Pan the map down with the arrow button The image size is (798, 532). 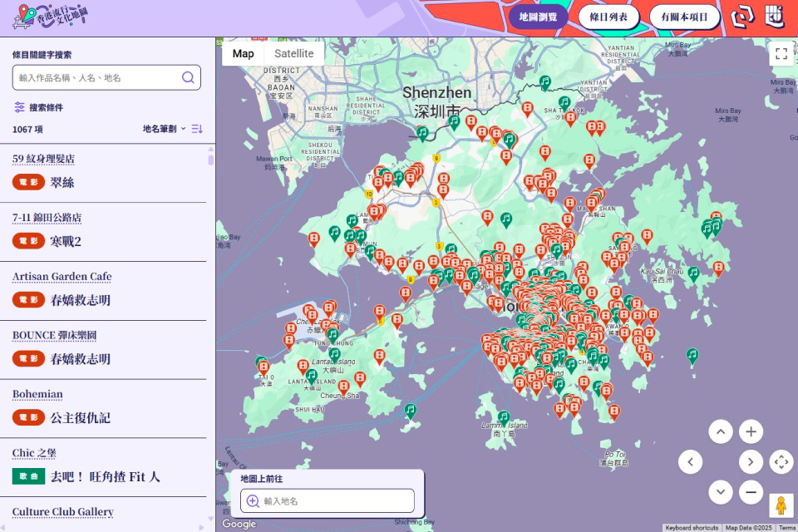pos(721,492)
